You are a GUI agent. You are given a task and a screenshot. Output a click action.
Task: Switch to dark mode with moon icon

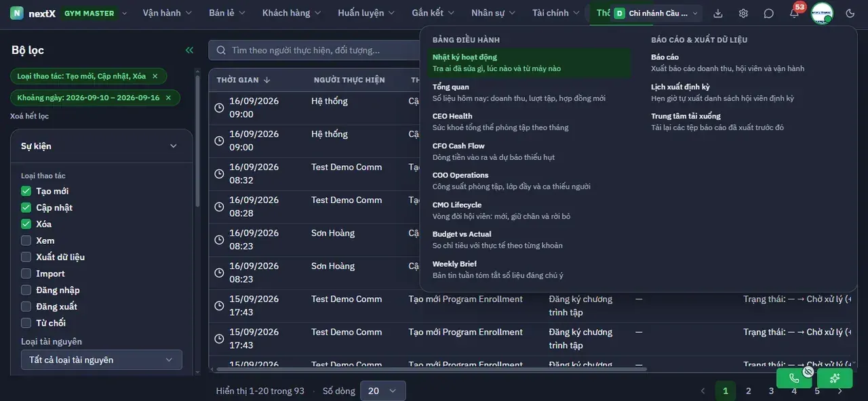point(850,13)
